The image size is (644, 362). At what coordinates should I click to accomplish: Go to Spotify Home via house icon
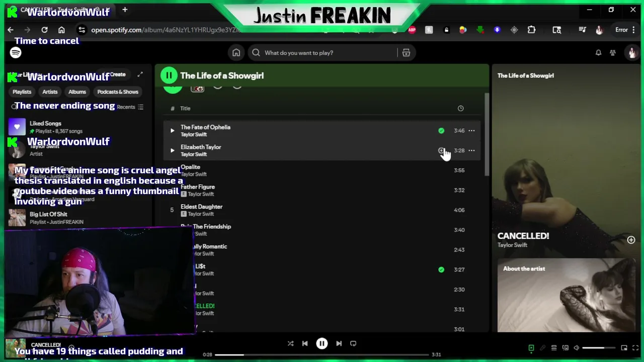click(236, 53)
